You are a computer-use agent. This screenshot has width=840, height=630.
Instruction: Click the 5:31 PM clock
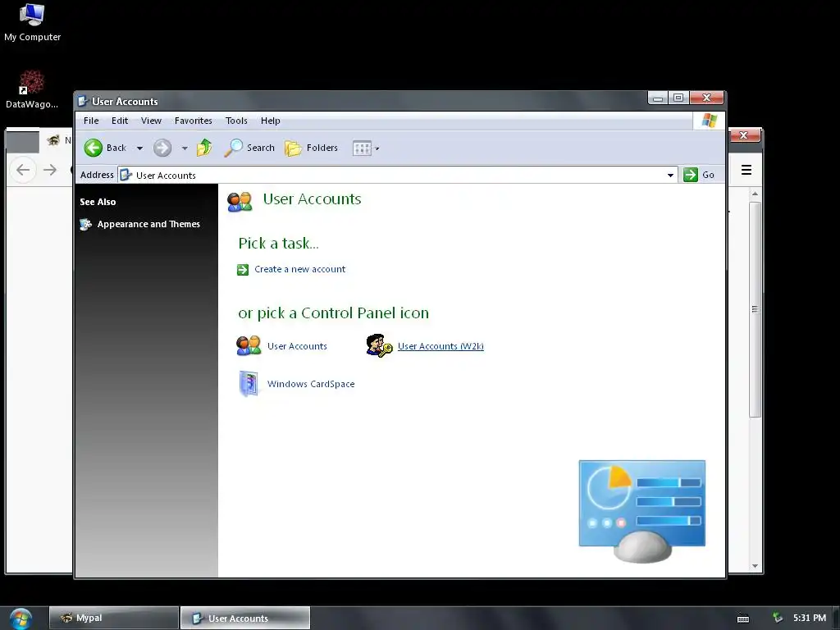[810, 619]
